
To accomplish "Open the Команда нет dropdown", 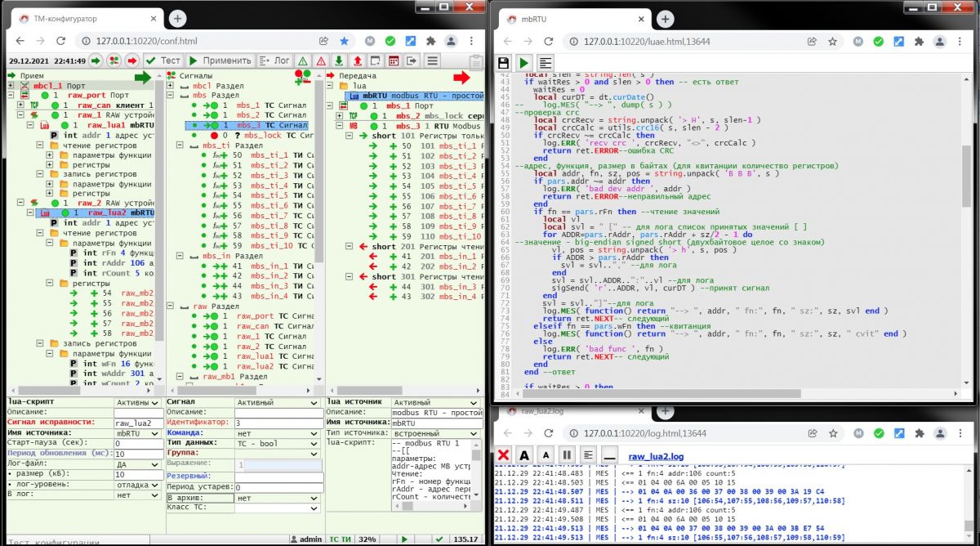I will point(278,432).
